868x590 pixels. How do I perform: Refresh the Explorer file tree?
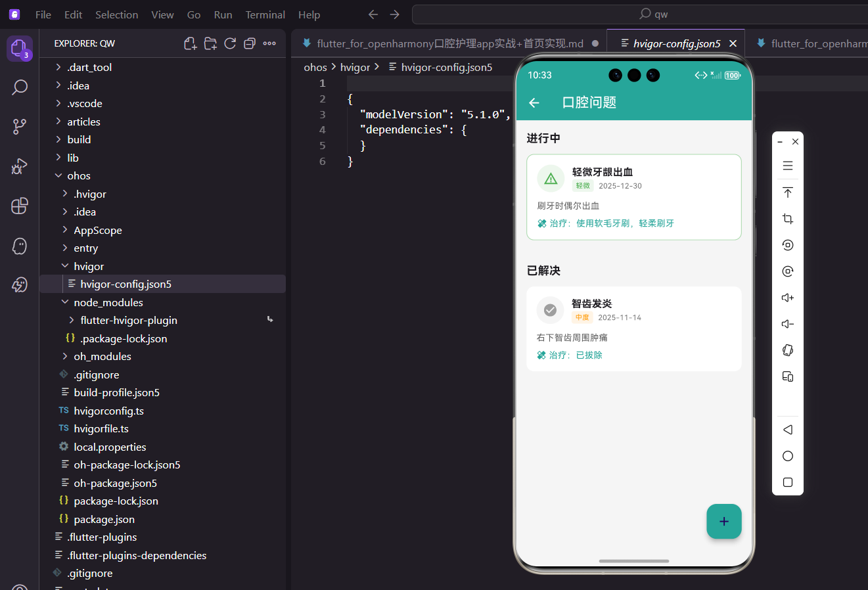coord(230,43)
